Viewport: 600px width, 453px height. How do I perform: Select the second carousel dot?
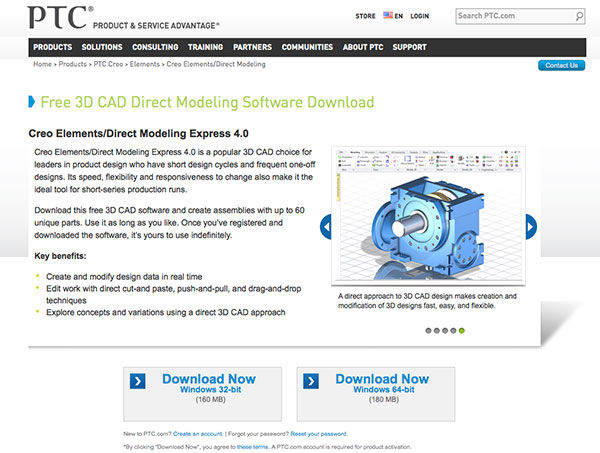(x=437, y=331)
